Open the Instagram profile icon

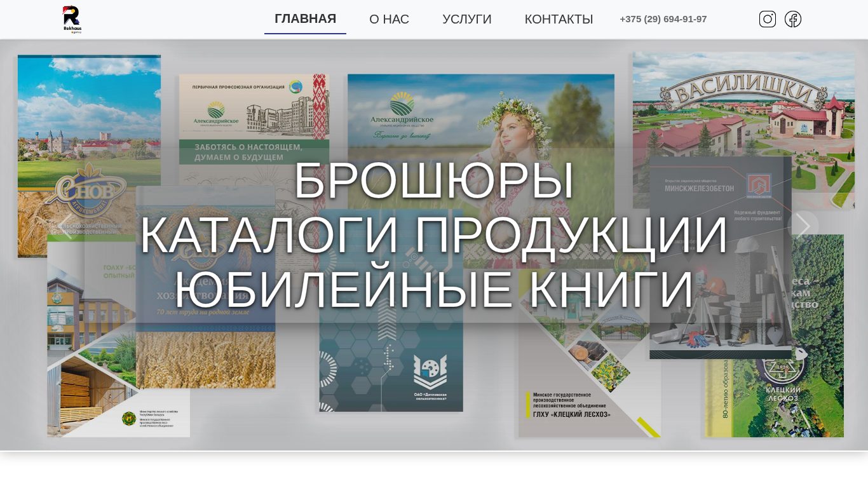pos(768,19)
